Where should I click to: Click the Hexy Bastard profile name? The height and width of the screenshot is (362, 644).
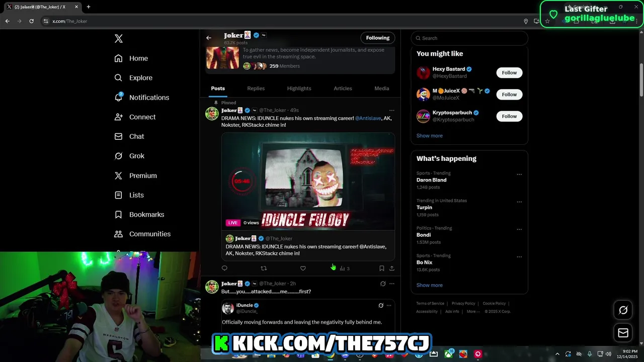(449, 69)
